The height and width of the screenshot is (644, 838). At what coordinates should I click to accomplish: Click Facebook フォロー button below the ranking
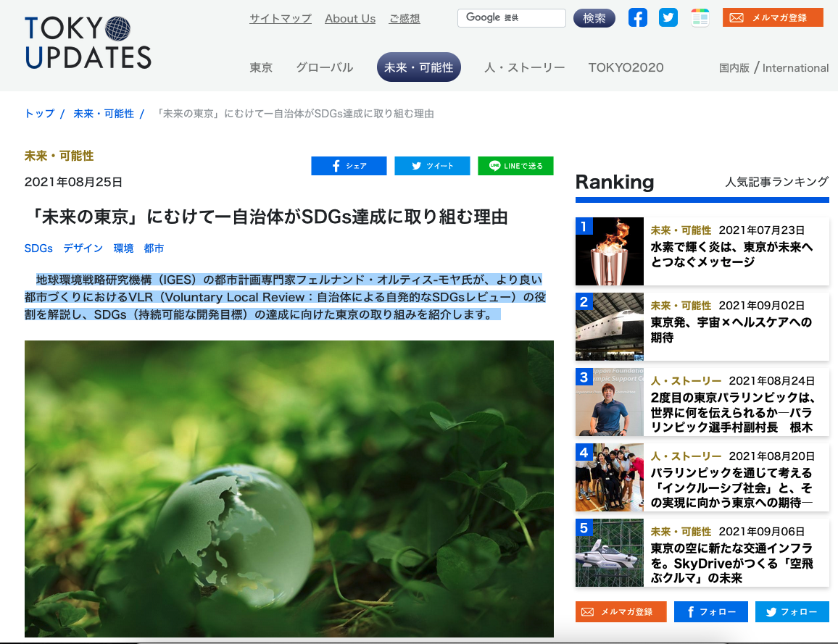coord(711,611)
